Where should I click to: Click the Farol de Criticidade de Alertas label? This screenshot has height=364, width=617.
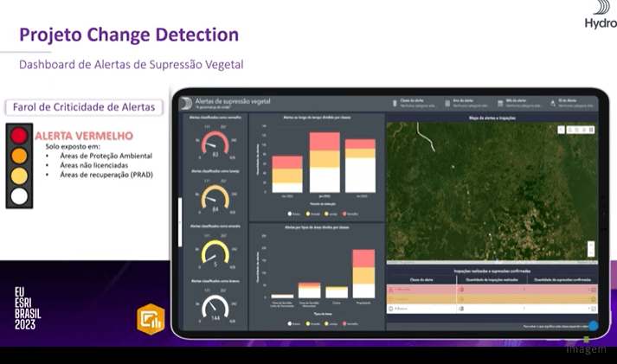[x=84, y=108]
